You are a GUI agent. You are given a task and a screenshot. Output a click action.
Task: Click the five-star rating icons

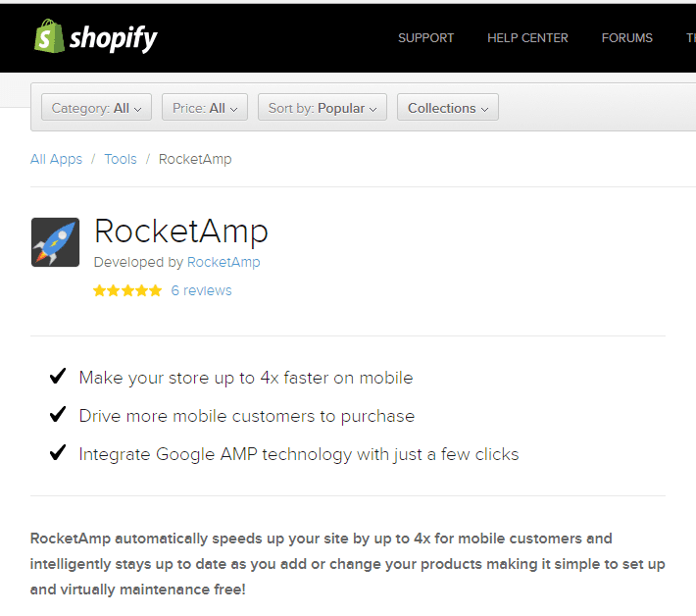click(x=127, y=290)
